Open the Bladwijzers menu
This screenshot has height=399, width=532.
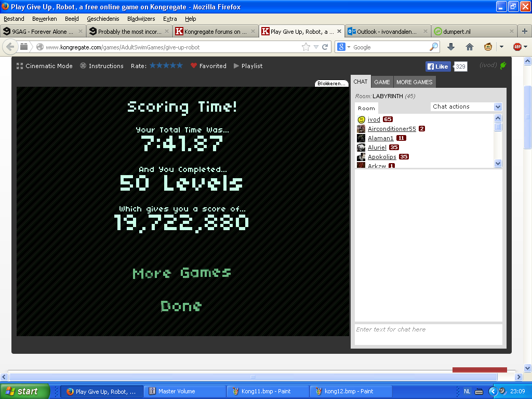141,19
